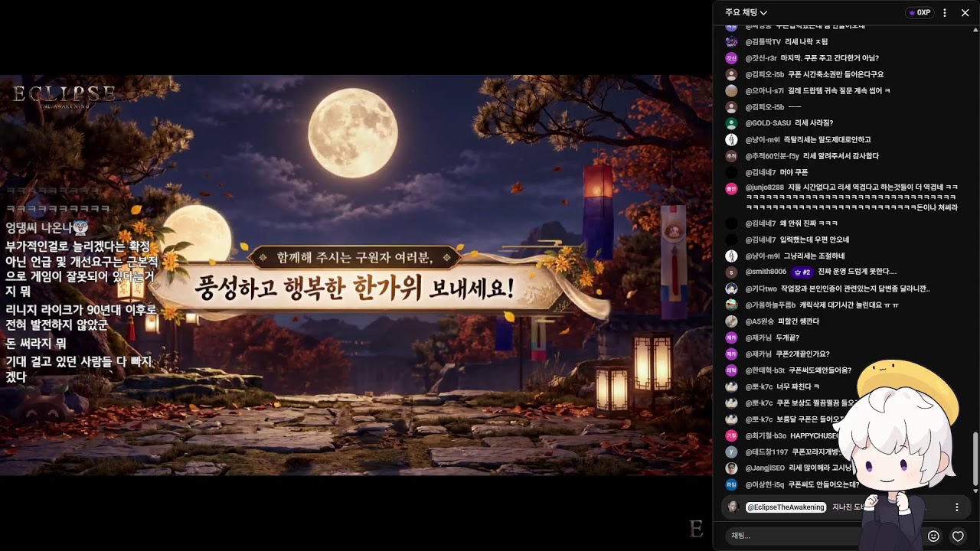Viewport: 980px width, 551px height.
Task: Open the @테드창1197 avatar
Action: [731, 452]
